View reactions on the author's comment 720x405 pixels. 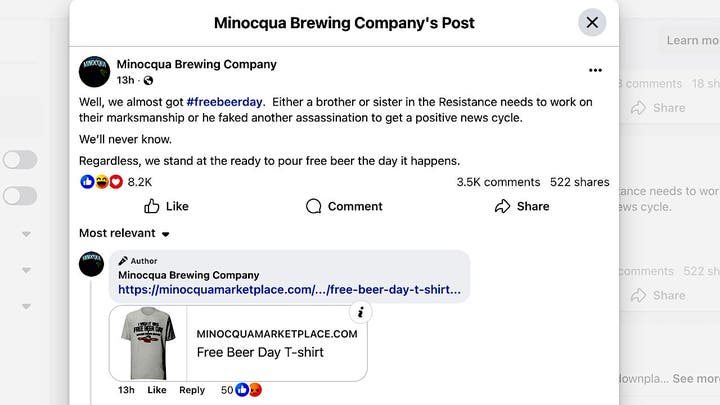click(240, 390)
